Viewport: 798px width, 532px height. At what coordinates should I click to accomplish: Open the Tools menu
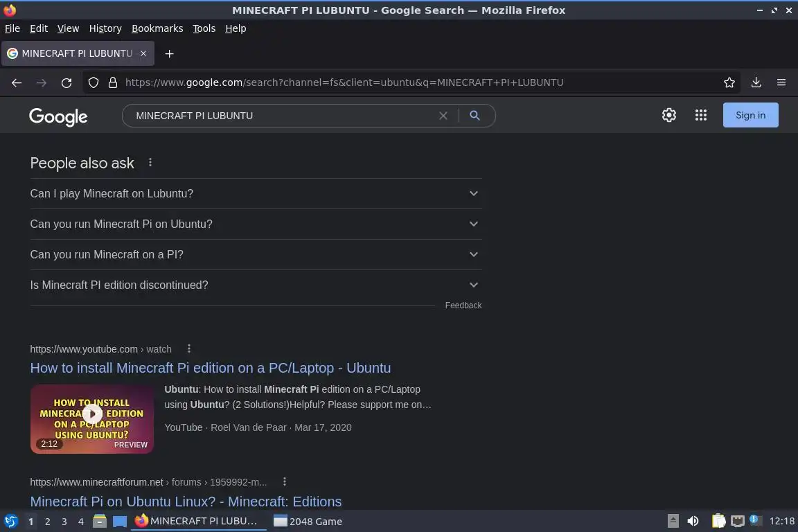[204, 28]
